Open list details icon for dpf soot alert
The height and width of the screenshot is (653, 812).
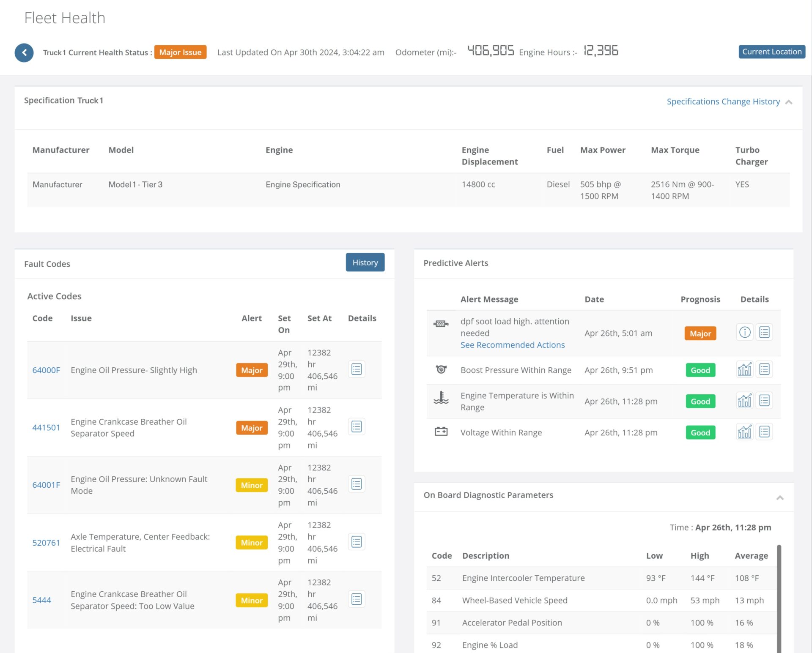(x=764, y=332)
